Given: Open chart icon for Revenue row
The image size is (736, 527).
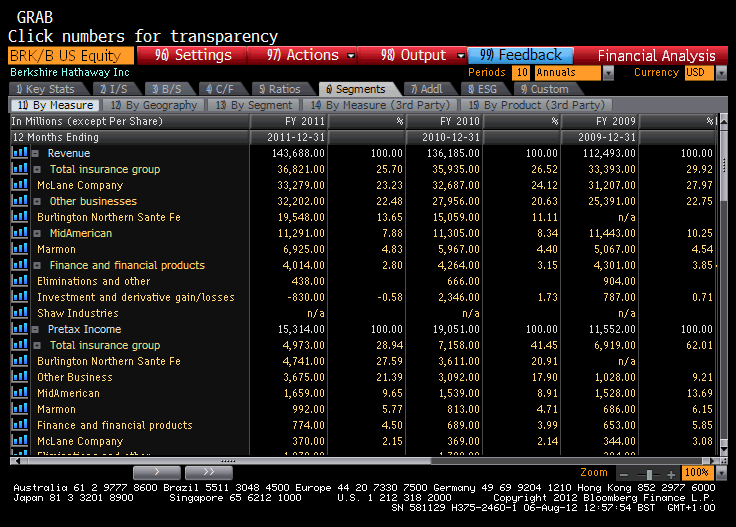Looking at the screenshot, I should [20, 153].
